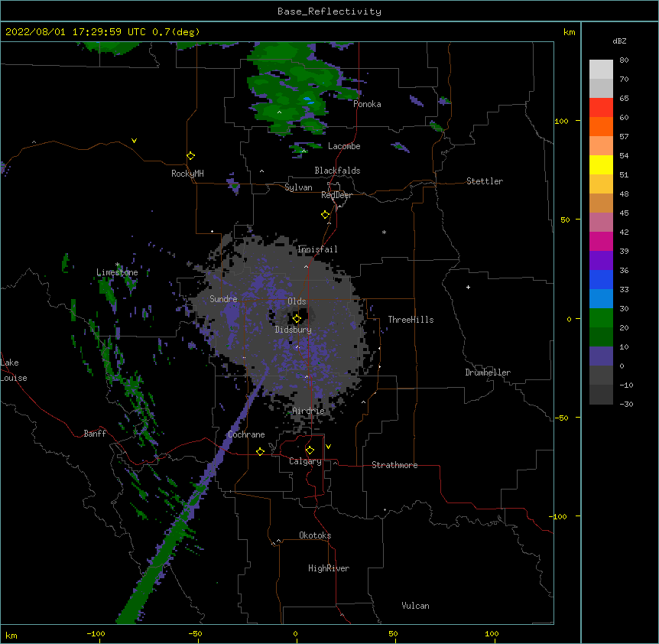Click the Banff label
The height and width of the screenshot is (644, 659).
coord(95,434)
